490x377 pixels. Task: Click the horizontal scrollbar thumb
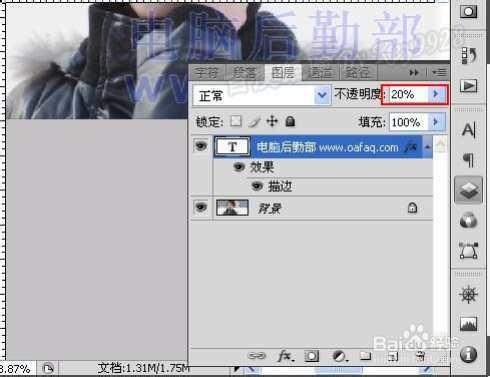click(x=338, y=369)
